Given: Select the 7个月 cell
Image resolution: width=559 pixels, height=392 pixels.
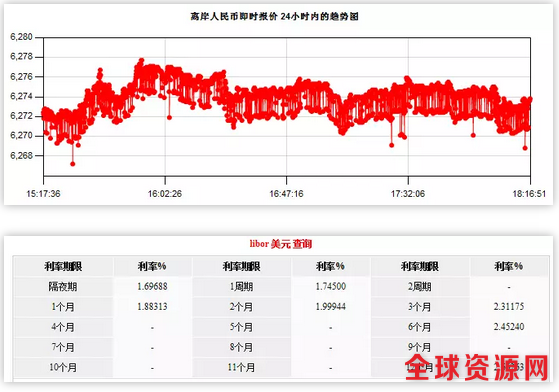Looking at the screenshot, I should point(63,347).
